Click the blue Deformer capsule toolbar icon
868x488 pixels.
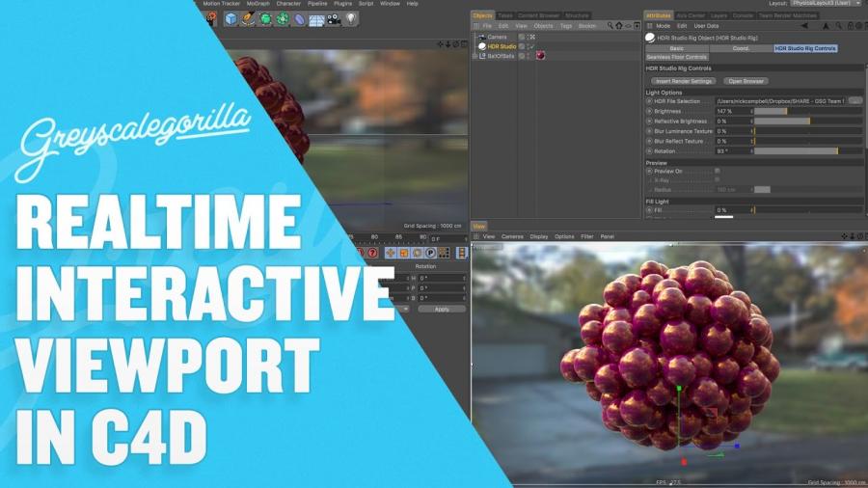[300, 18]
